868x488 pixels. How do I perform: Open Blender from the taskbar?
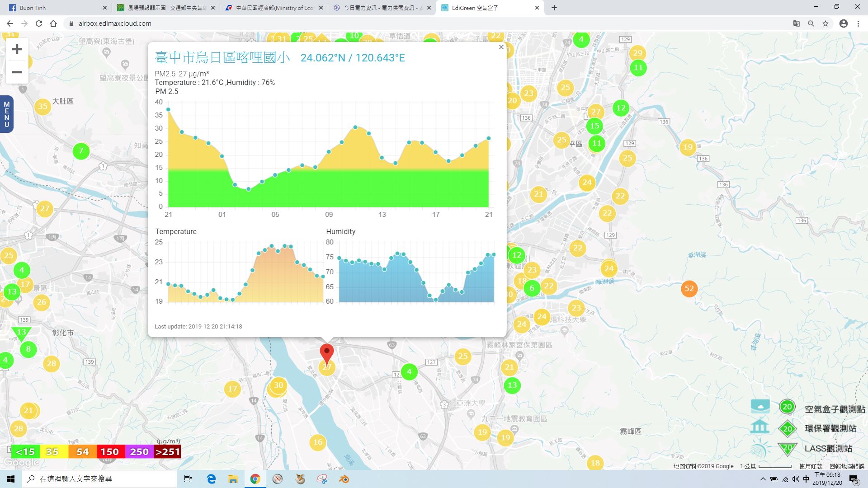(x=344, y=479)
